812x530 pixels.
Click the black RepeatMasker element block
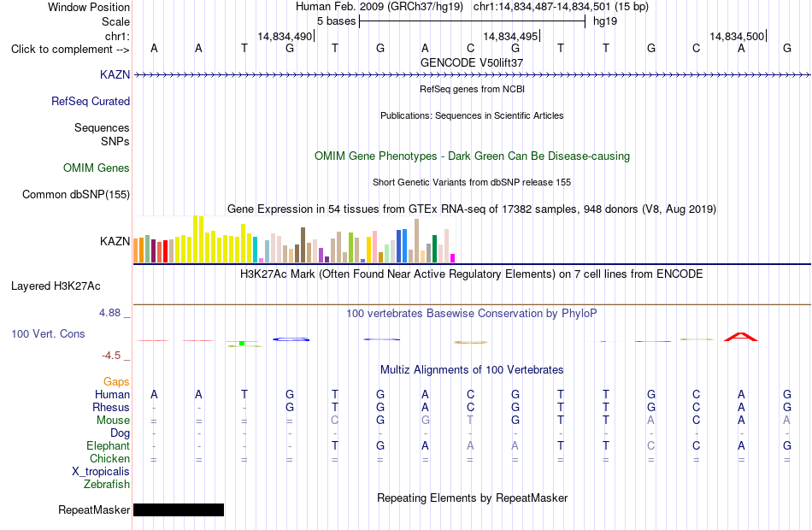[x=179, y=509]
